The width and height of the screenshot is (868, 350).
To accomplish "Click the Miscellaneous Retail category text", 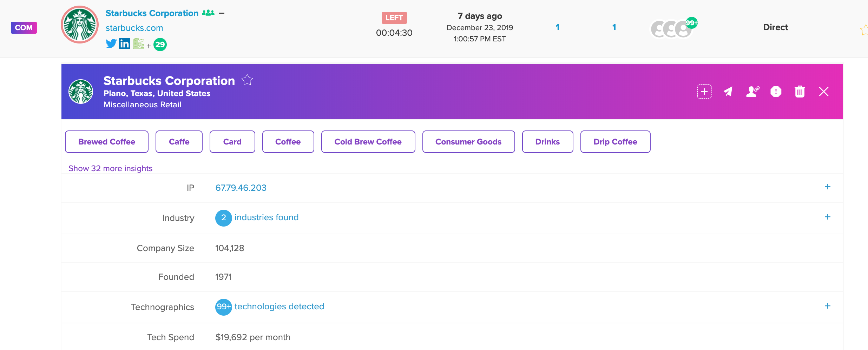I will tap(142, 105).
